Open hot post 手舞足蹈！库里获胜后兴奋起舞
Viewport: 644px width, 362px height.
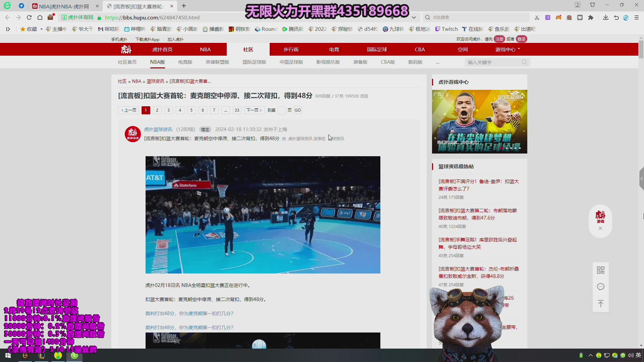478,243
